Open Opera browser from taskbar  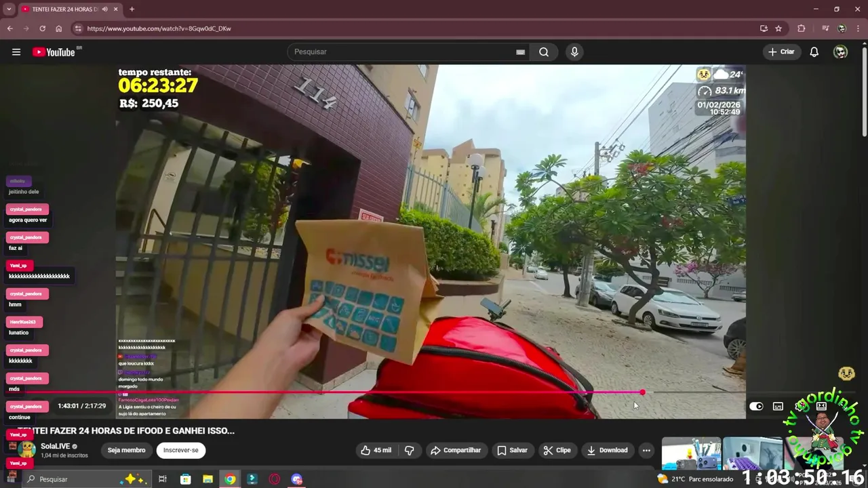coord(275,479)
